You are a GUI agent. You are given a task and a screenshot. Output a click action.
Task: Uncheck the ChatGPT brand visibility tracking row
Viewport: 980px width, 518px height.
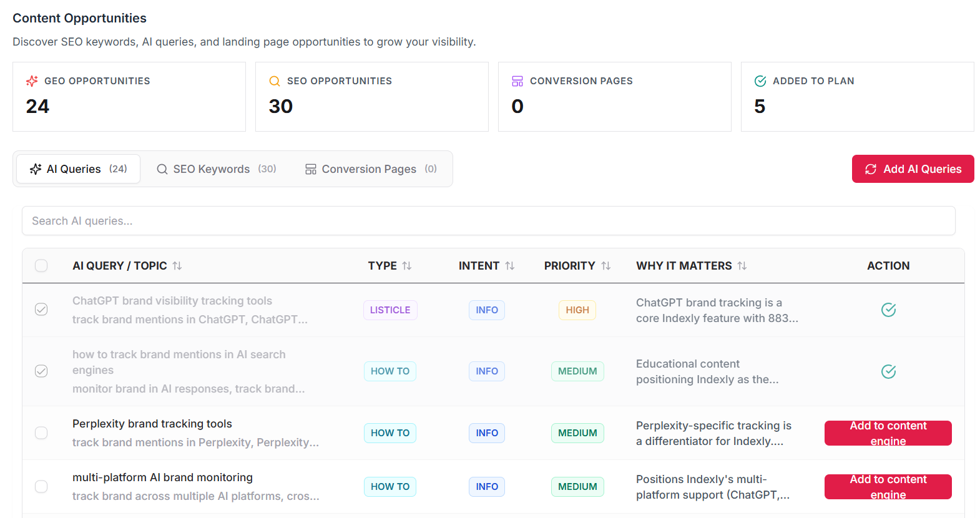tap(41, 310)
